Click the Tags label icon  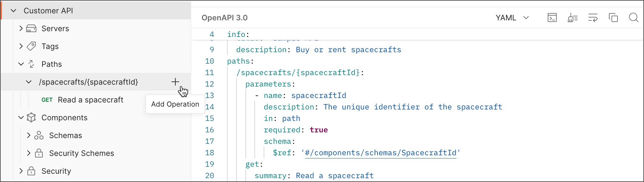pyautogui.click(x=31, y=46)
